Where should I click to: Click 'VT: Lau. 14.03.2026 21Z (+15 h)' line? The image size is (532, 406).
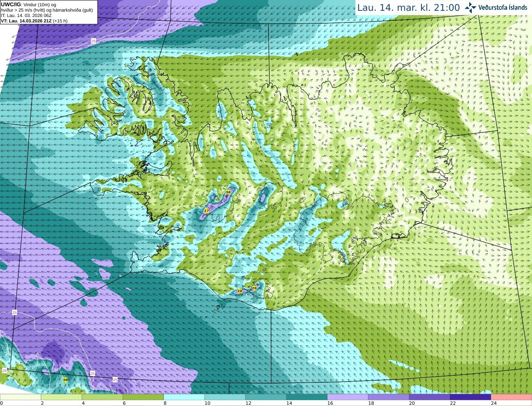[34, 21]
